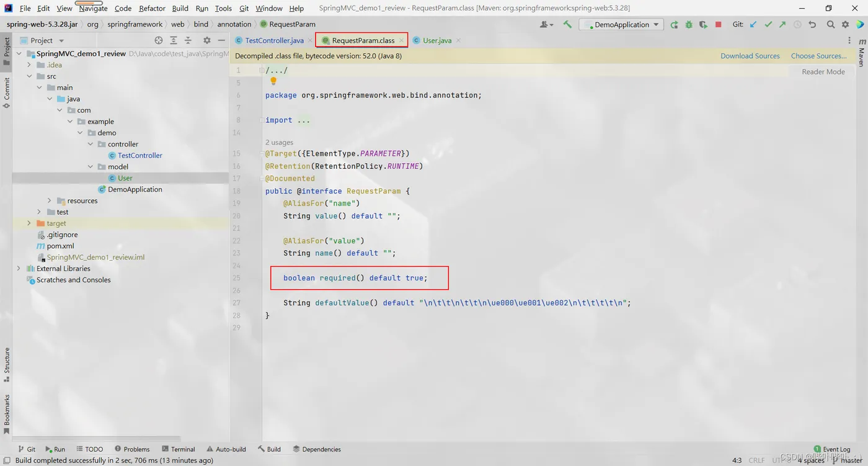This screenshot has width=868, height=466.
Task: Hide the Project tool window
Action: 221,40
